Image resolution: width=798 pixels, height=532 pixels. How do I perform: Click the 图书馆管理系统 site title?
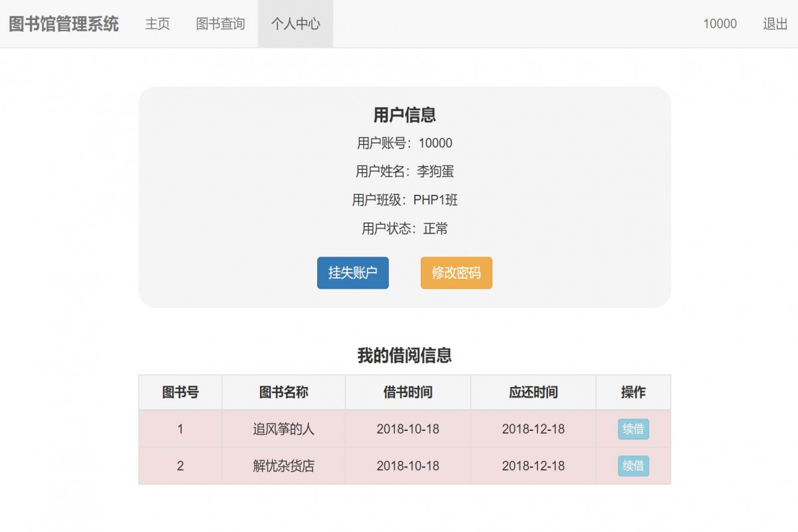[x=63, y=23]
